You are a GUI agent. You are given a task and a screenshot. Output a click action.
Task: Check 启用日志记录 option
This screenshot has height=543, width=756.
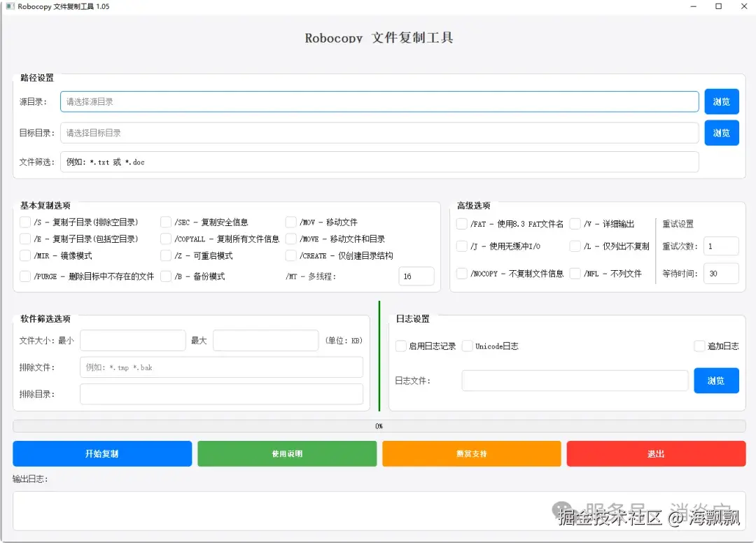point(400,346)
